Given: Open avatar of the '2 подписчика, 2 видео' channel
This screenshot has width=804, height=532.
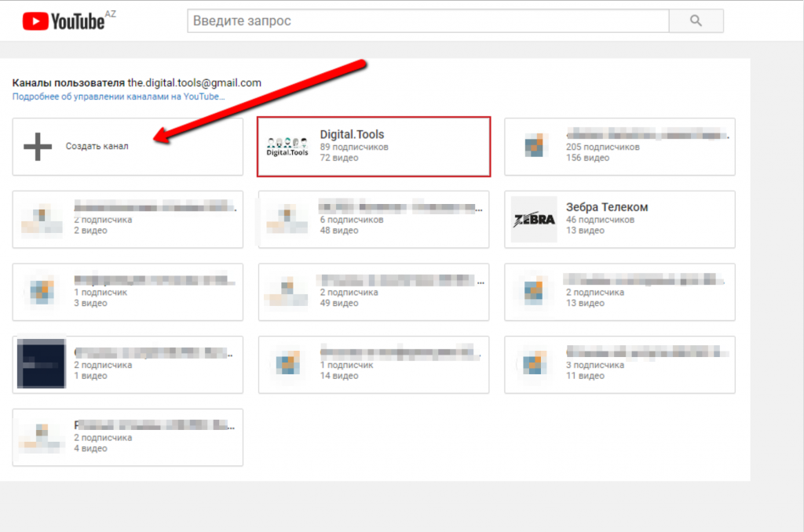Looking at the screenshot, I should tap(42, 220).
